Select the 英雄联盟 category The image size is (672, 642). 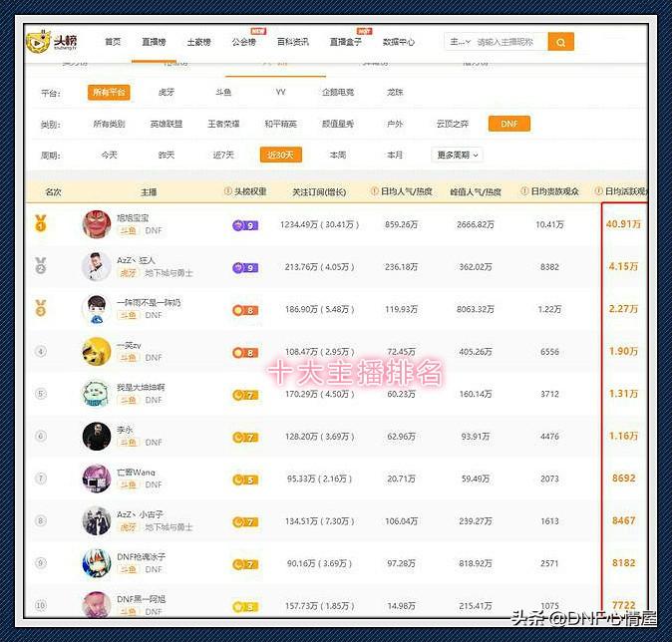[x=167, y=124]
